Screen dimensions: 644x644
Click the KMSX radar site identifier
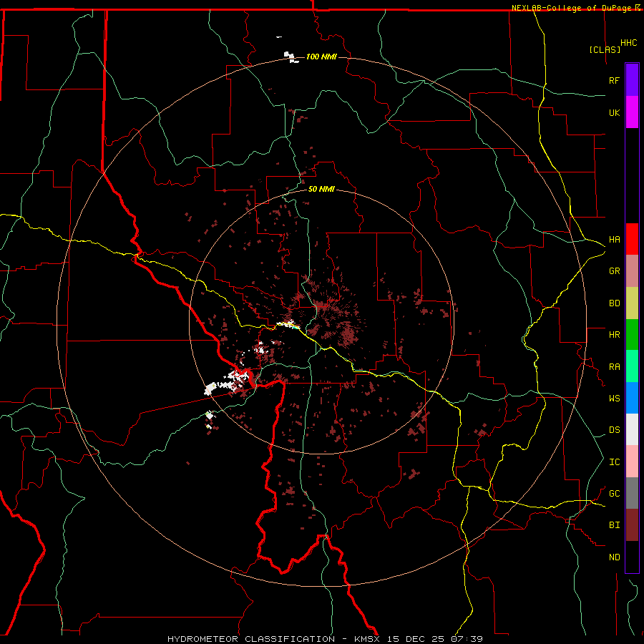coord(367,639)
